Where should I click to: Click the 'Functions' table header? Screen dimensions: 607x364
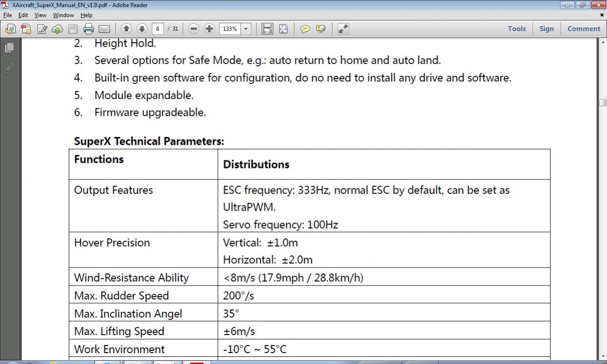coord(99,159)
